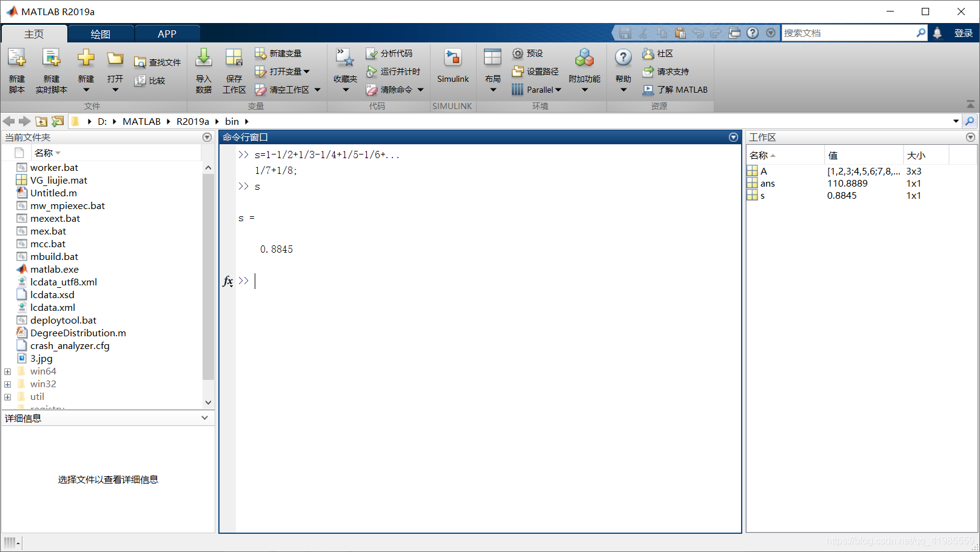The height and width of the screenshot is (552, 980).
Task: Switch to the 绘图 plots tab
Action: [101, 34]
